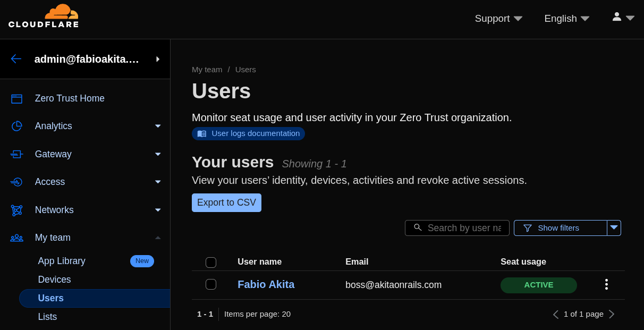Click the Gateway icon in the sidebar

coord(16,154)
